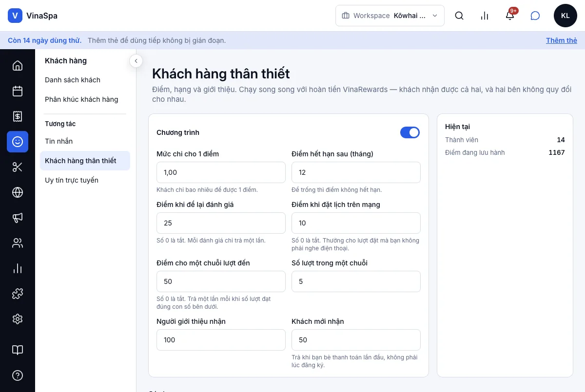Click the Thêm thẻ link
The height and width of the screenshot is (392, 585).
[x=562, y=40]
